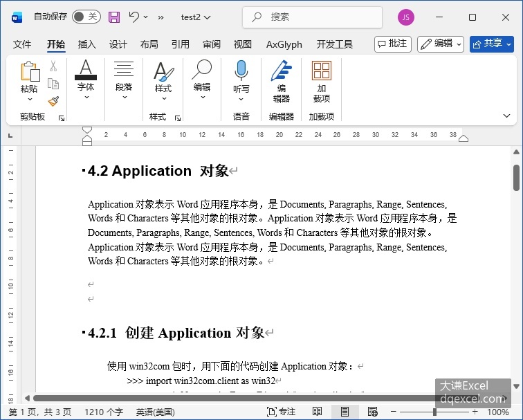Expand Quick Access toolbar overflow chevrons
Image resolution: width=523 pixels, height=420 pixels.
coord(160,17)
